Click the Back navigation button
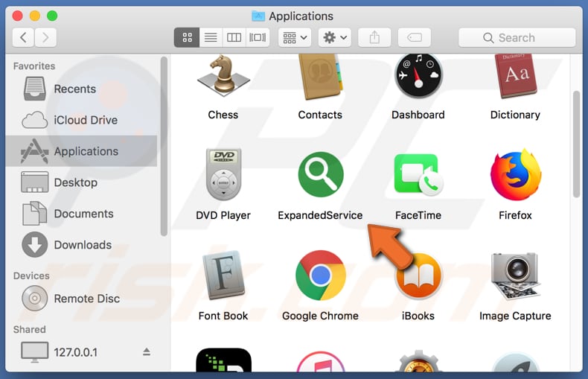588x379 pixels. point(24,37)
